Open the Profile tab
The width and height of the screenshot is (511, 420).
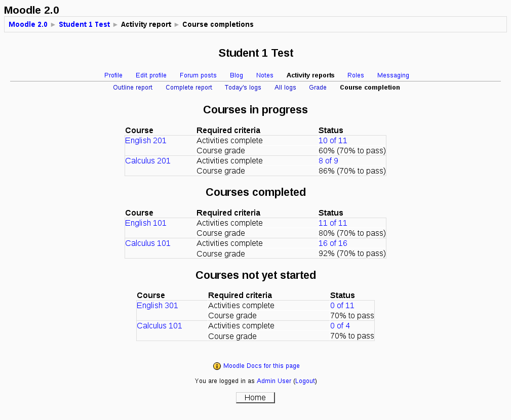[x=113, y=75]
